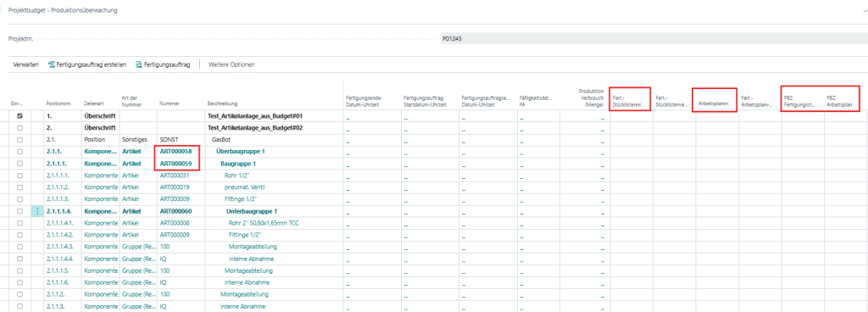Click interne Abnahme in row 2.1.1.1.6.
Image resolution: width=868 pixels, height=312 pixels.
[x=247, y=282]
